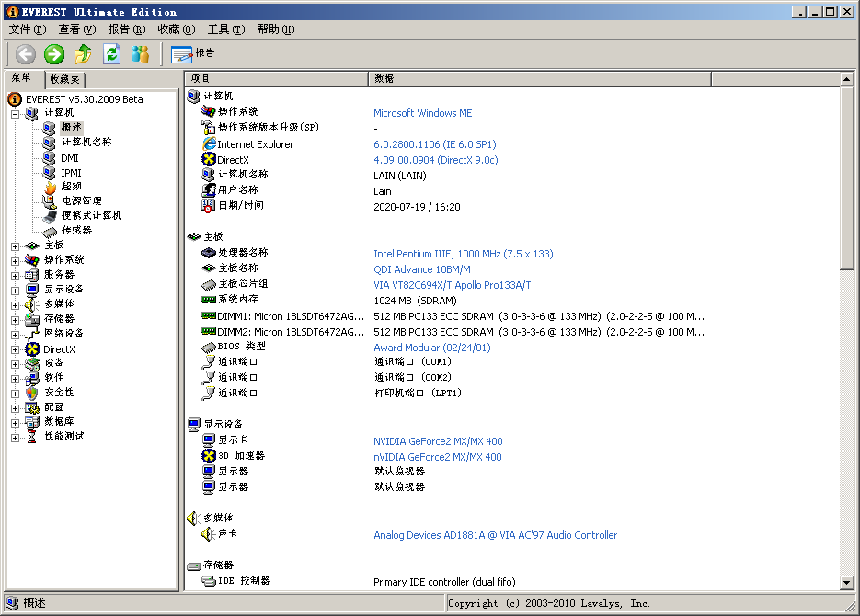
Task: Click the 性能测试 hourglass icon
Action: click(x=32, y=437)
